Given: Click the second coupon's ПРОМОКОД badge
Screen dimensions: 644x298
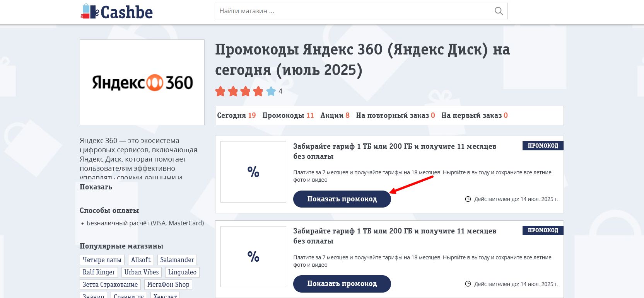Looking at the screenshot, I should [543, 230].
